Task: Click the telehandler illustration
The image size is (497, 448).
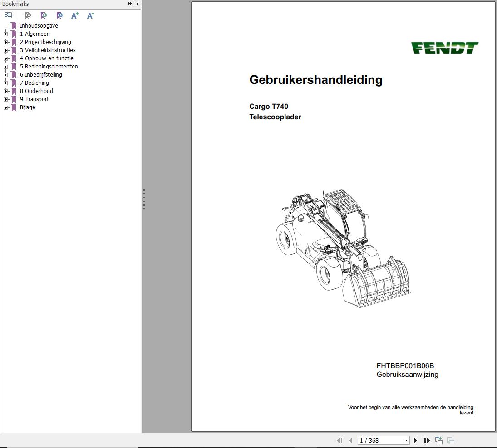Action: (x=343, y=248)
